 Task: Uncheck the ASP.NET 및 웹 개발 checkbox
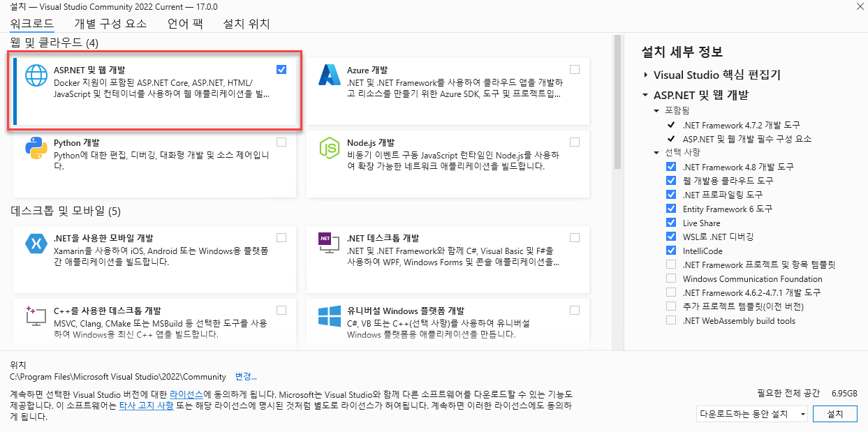[x=281, y=69]
